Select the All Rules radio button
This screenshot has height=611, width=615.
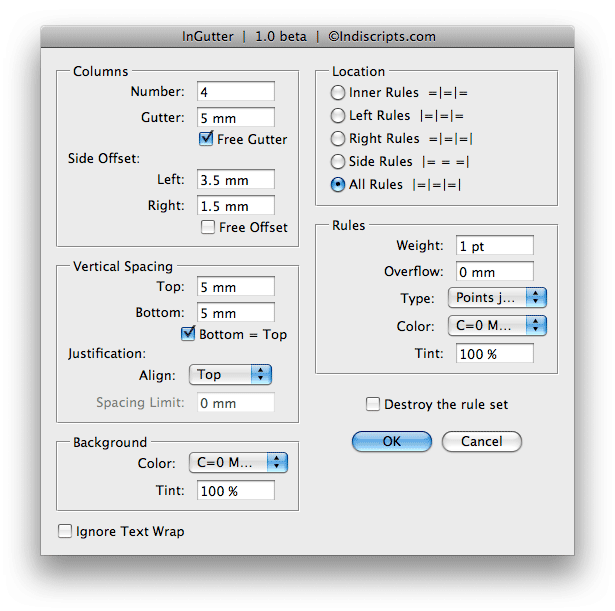coord(339,185)
